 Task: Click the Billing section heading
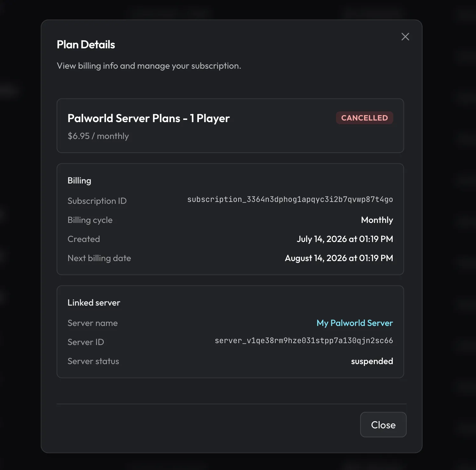coord(79,181)
